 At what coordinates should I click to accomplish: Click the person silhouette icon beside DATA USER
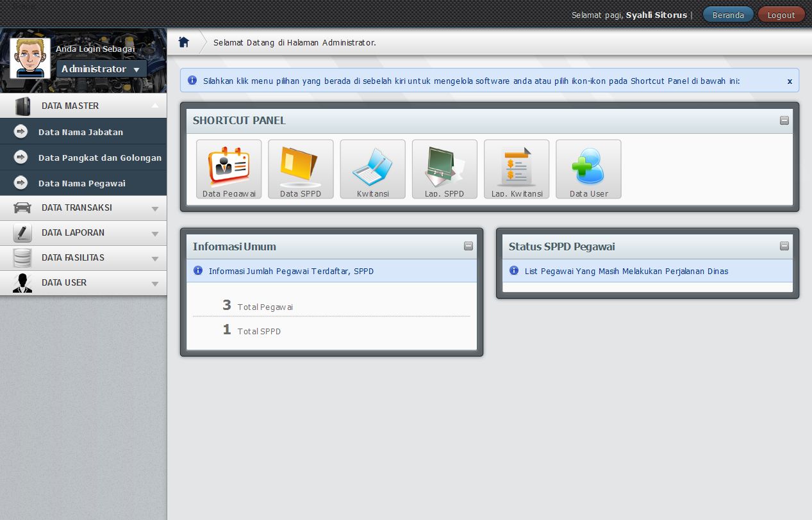click(x=22, y=283)
